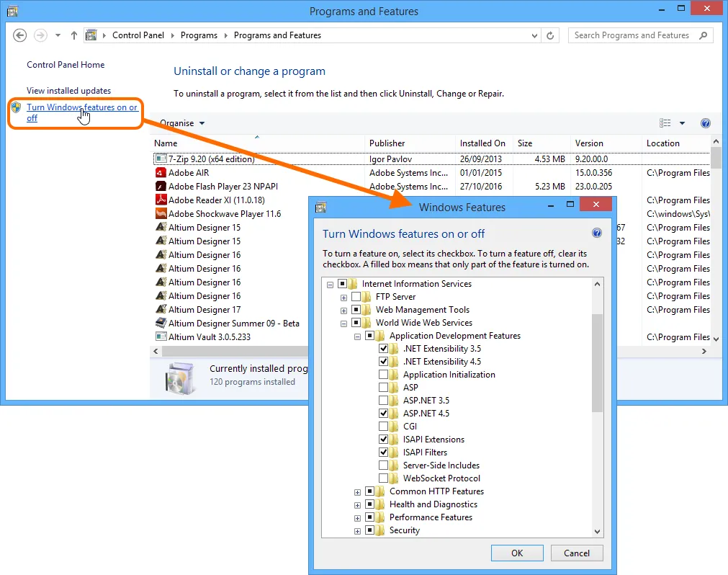Image resolution: width=728 pixels, height=575 pixels.
Task: Collapse Application Development Features
Action: [357, 336]
